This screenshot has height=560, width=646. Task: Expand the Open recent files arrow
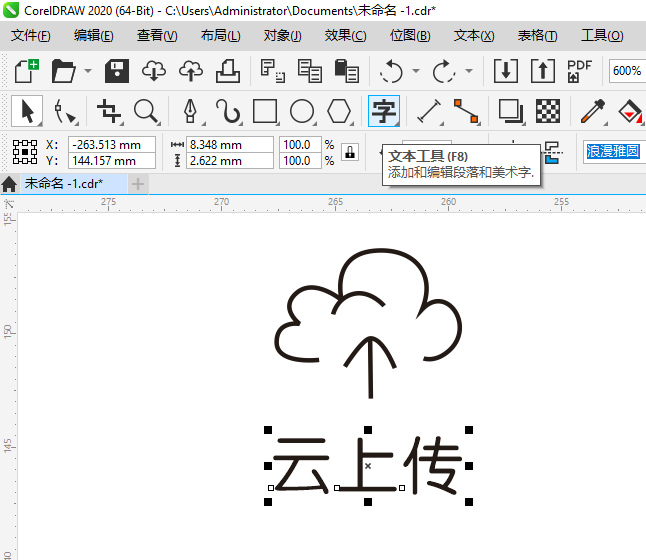(x=88, y=71)
